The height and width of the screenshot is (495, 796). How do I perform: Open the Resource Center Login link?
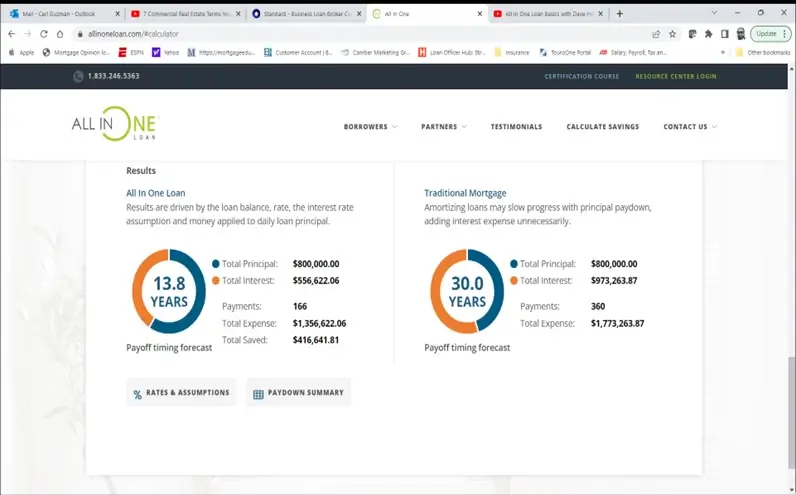(x=676, y=76)
